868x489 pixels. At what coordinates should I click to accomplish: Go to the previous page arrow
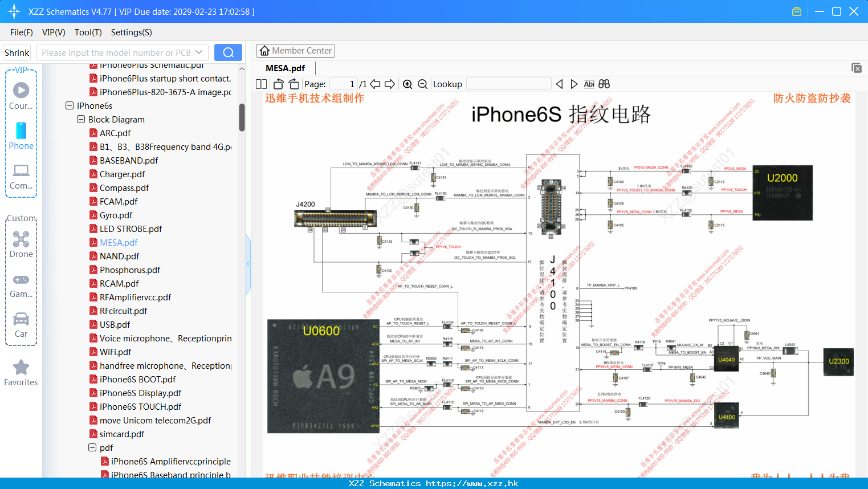point(375,84)
